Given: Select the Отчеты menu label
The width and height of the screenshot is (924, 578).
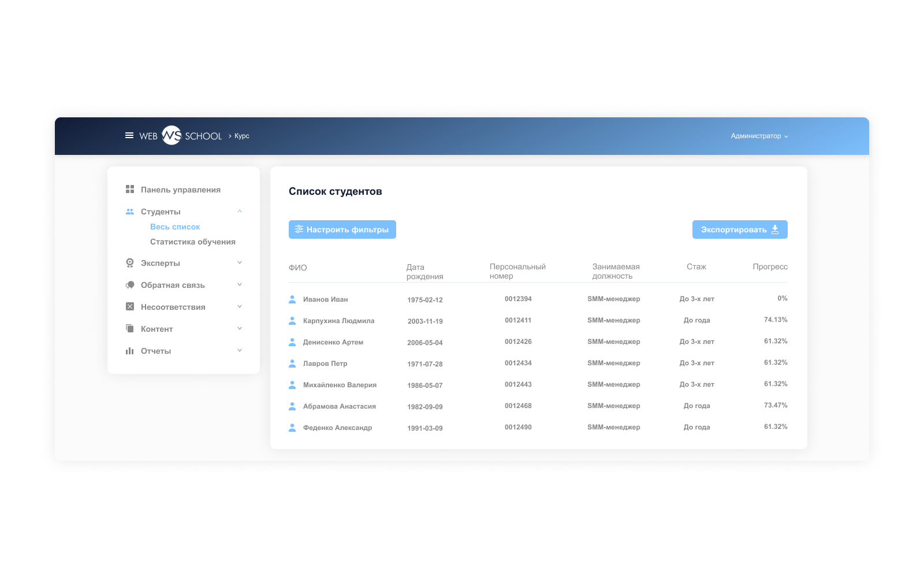Looking at the screenshot, I should click(x=156, y=351).
